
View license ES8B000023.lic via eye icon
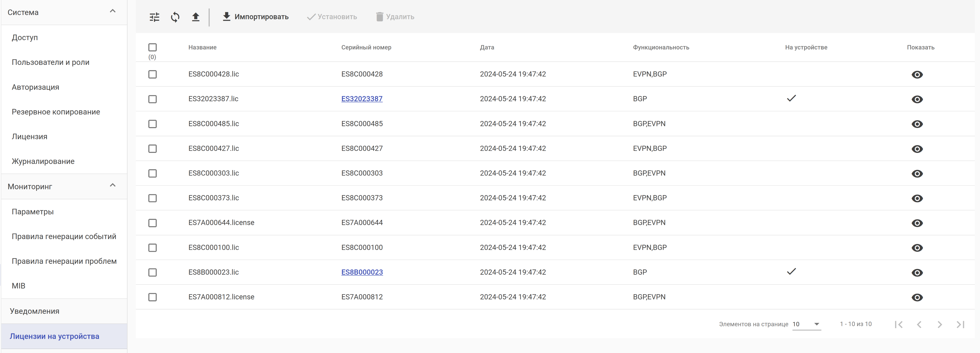tap(917, 273)
